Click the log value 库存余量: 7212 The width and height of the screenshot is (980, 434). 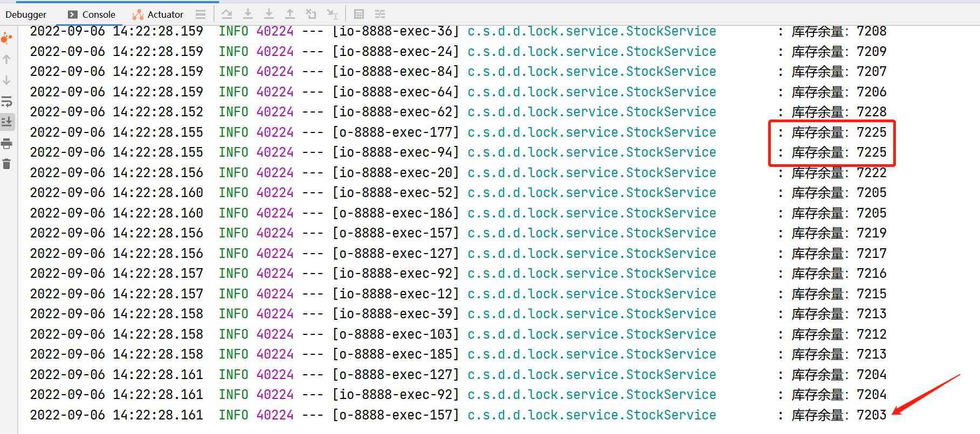(839, 334)
